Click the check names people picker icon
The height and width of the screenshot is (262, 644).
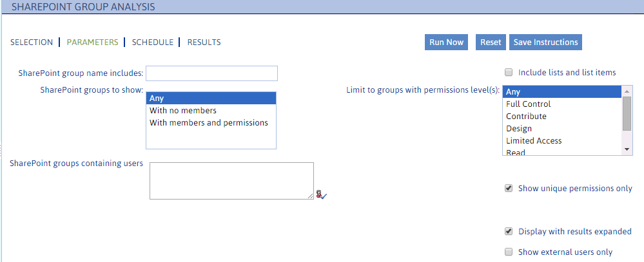[322, 194]
